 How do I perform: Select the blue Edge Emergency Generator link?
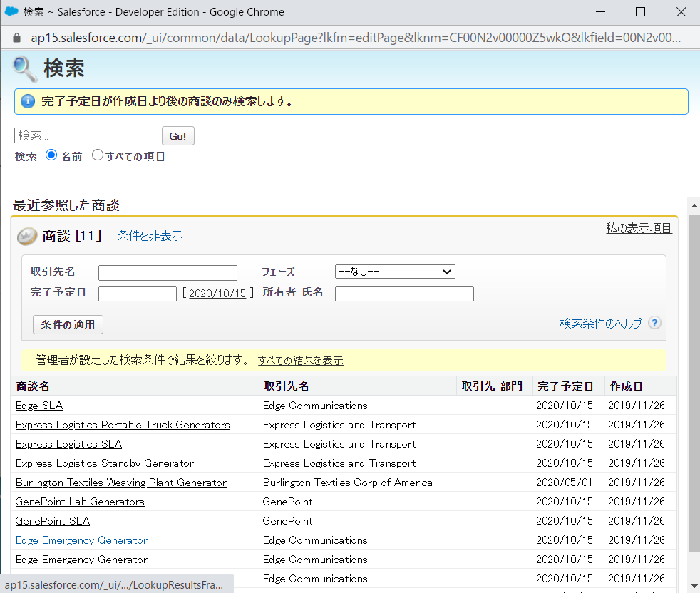pos(81,540)
